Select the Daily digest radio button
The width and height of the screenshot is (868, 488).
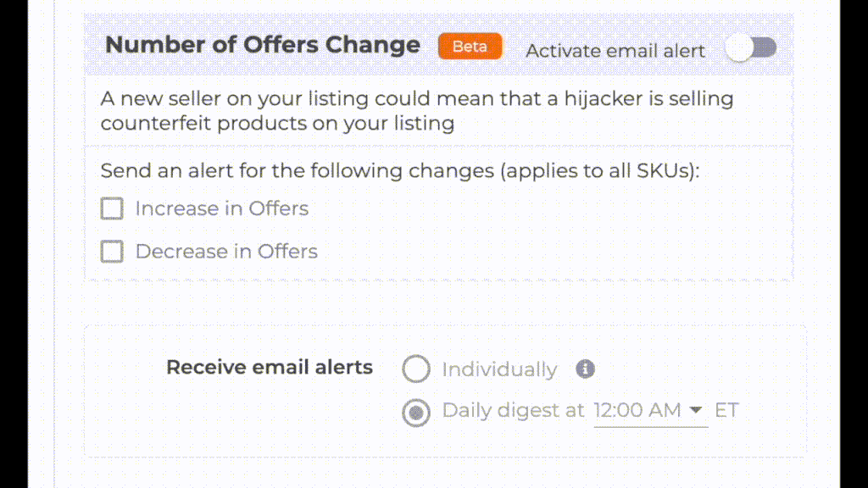point(416,413)
